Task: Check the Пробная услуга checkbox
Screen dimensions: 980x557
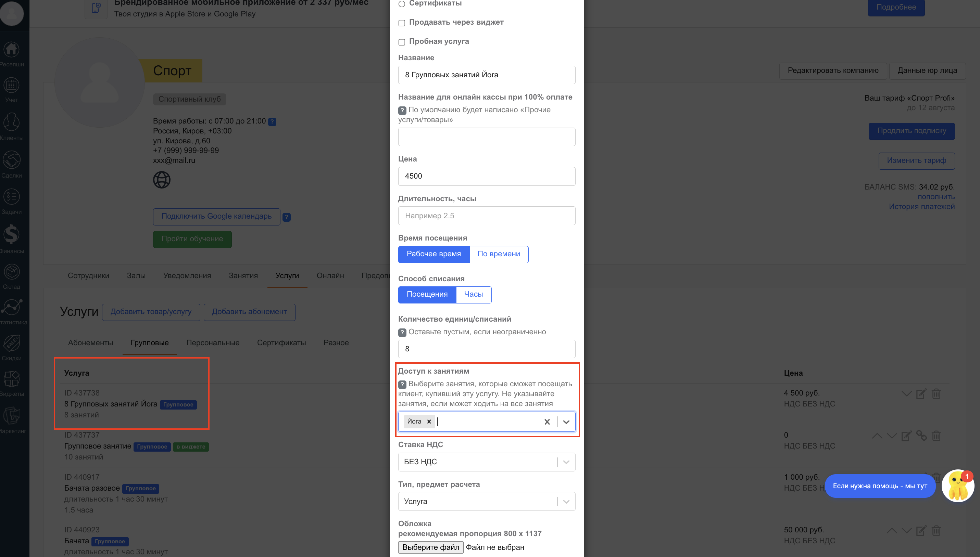Action: point(402,42)
